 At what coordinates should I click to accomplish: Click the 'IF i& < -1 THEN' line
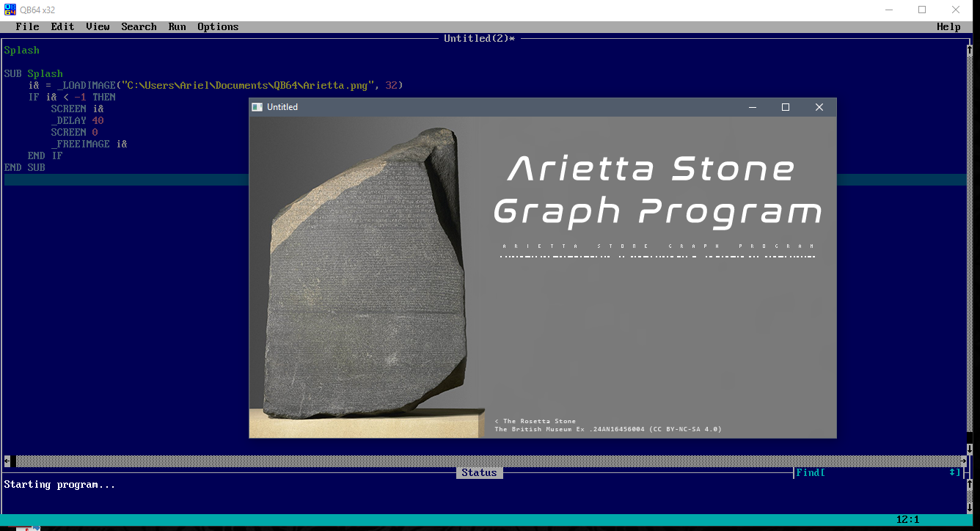point(72,97)
